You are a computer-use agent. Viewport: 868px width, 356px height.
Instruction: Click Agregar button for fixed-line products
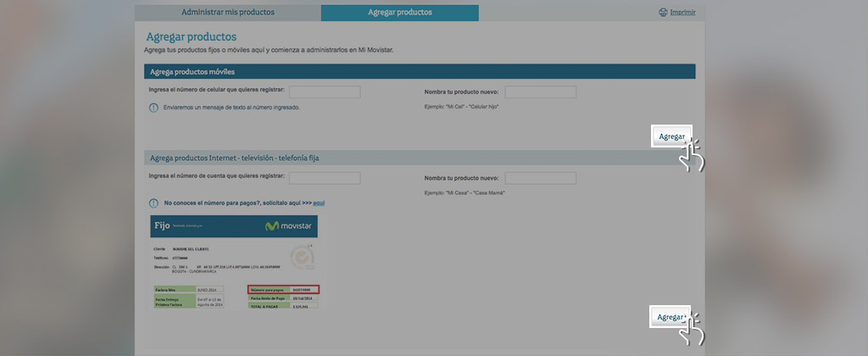point(670,317)
